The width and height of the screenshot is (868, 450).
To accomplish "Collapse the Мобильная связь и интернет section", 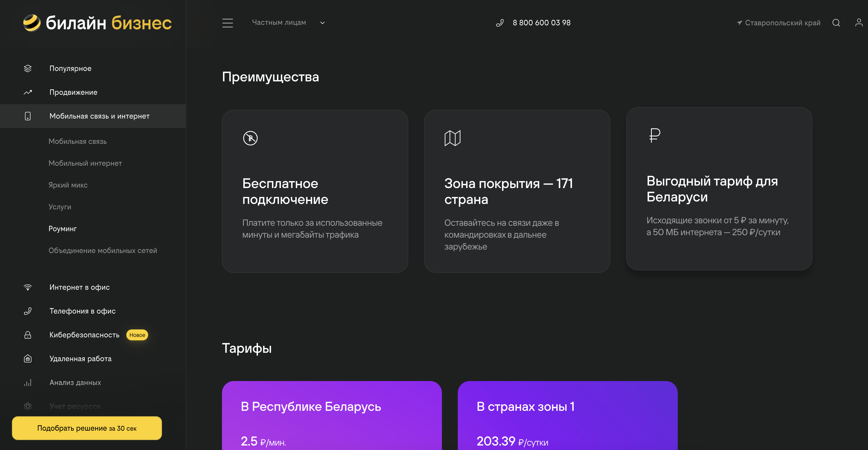I will tap(99, 116).
